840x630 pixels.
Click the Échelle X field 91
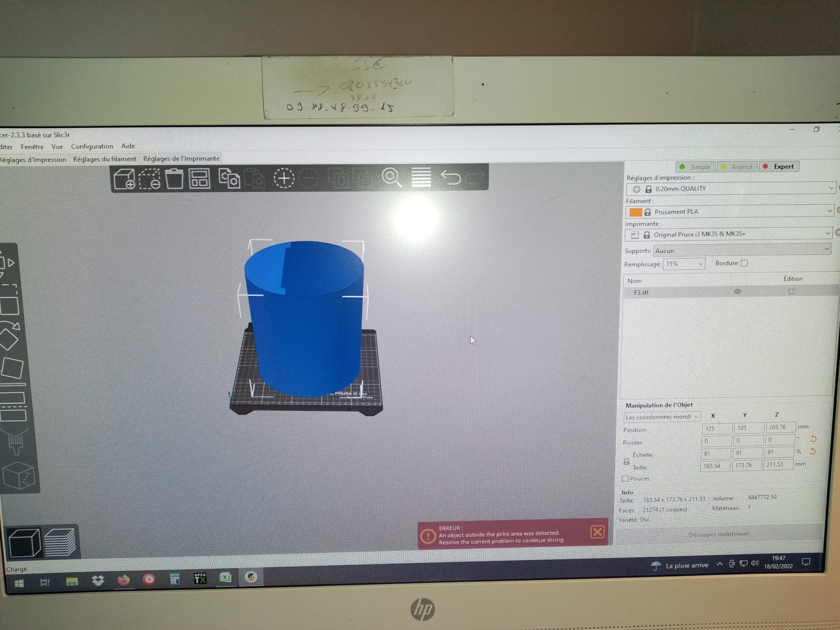715,453
